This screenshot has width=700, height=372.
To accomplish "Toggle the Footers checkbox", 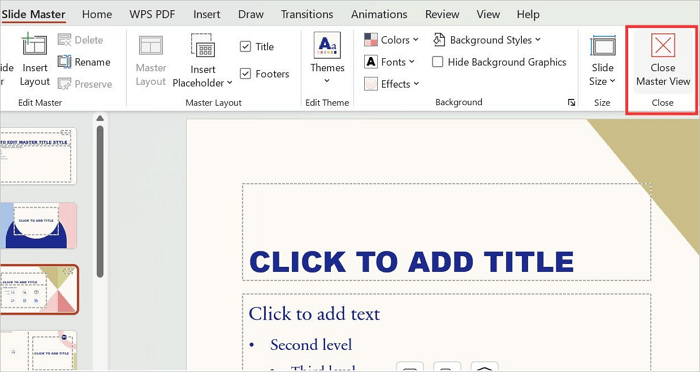I will point(246,74).
